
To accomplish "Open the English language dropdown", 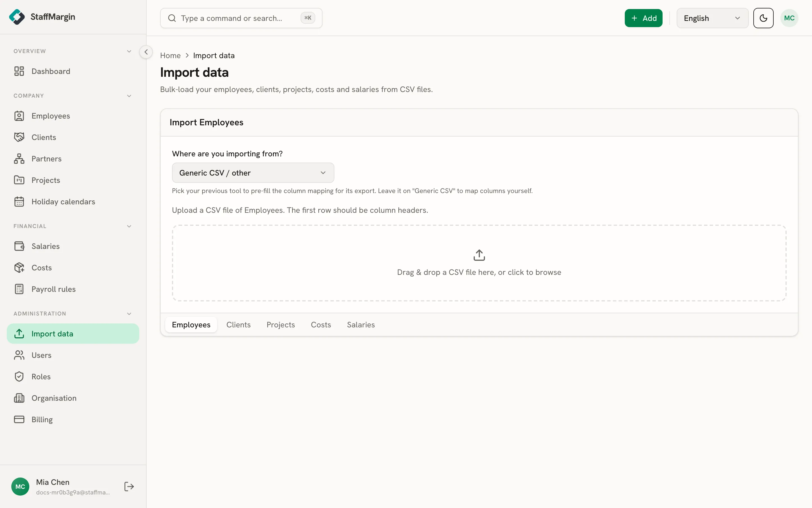I will (x=712, y=18).
